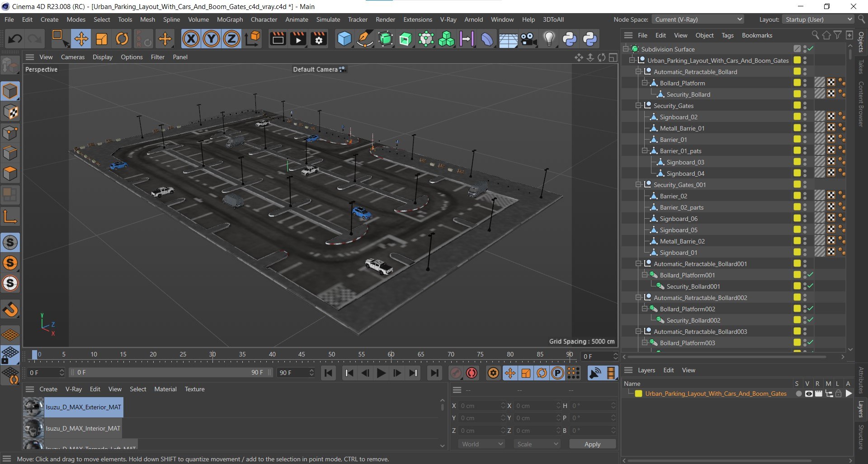
Task: Click the Live Selection tool icon
Action: (x=59, y=39)
